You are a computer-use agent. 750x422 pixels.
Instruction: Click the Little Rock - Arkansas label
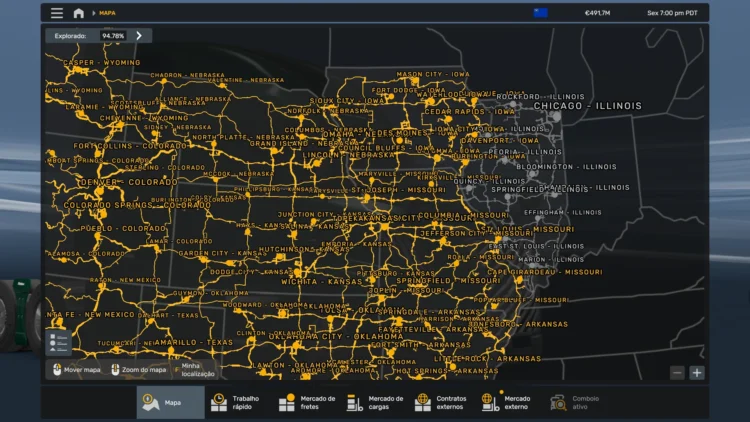point(487,358)
